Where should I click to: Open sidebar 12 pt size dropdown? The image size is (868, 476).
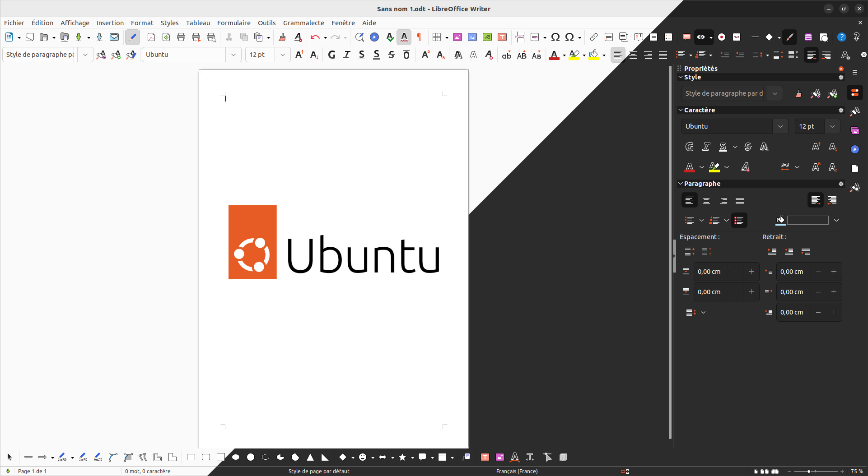[832, 126]
